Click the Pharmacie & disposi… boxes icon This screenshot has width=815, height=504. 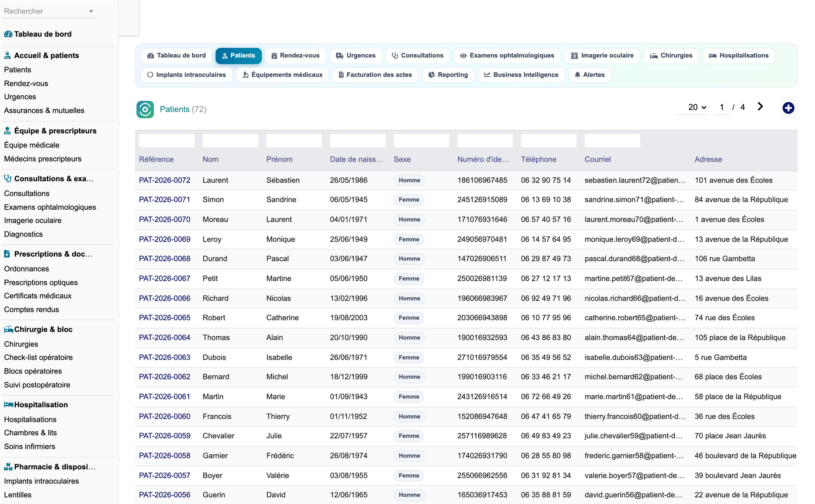coord(8,466)
